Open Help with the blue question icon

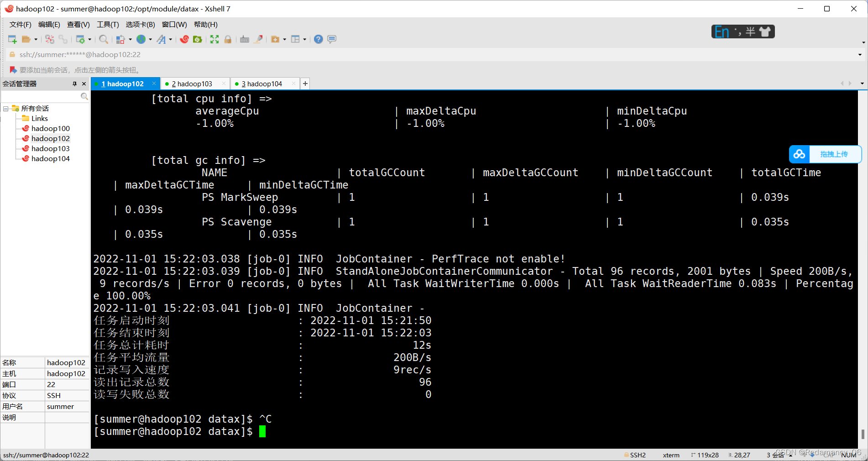tap(319, 39)
